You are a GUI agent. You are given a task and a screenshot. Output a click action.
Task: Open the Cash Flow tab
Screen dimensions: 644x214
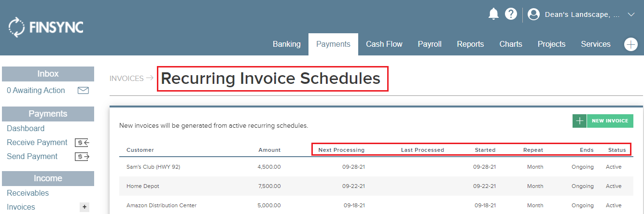[384, 44]
